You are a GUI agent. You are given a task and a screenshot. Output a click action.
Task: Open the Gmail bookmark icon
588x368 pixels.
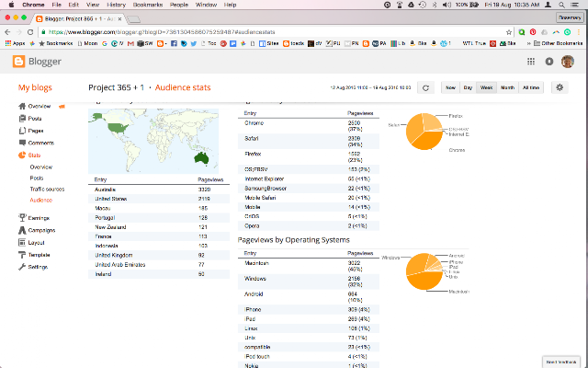click(x=130, y=43)
